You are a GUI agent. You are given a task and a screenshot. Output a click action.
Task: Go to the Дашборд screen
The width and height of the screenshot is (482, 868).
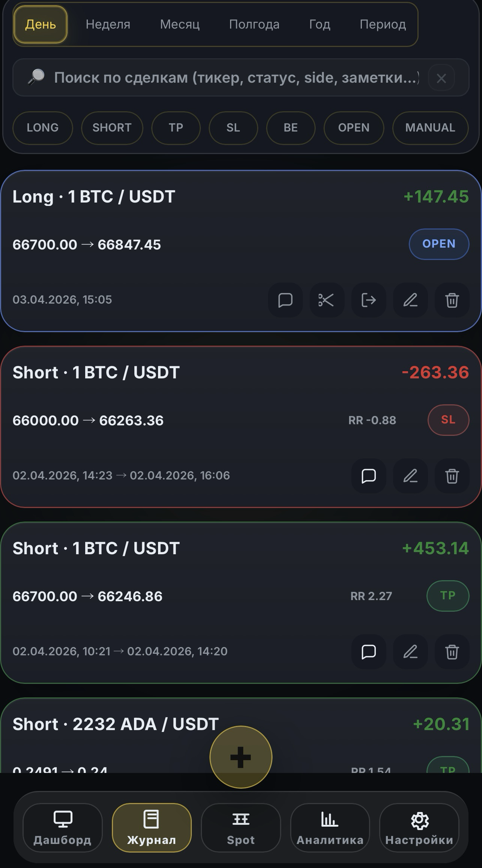(62, 827)
